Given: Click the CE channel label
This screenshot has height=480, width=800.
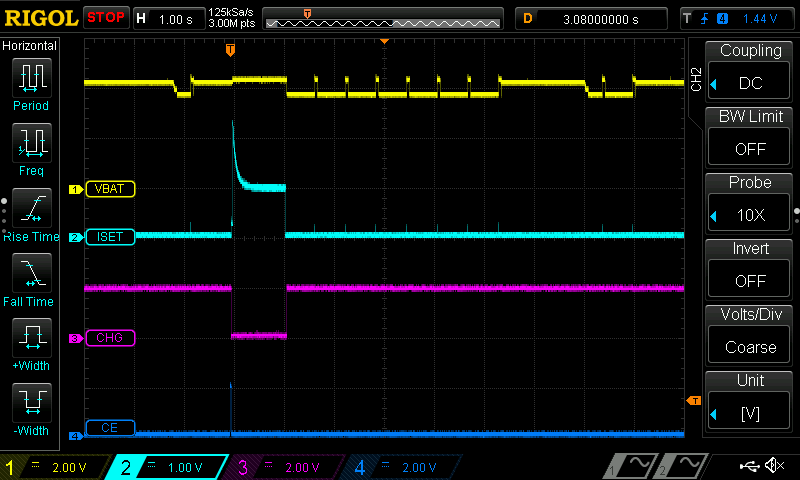Looking at the screenshot, I should point(110,427).
